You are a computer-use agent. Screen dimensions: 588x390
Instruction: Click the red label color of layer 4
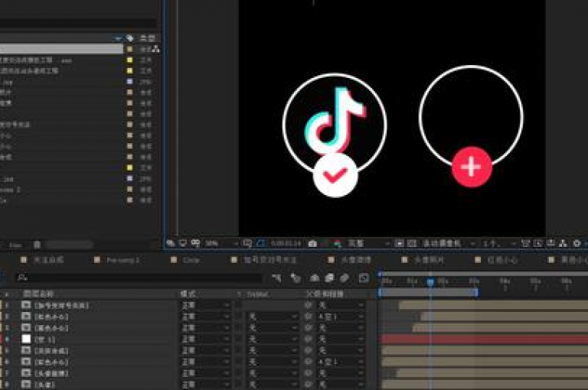1,340
